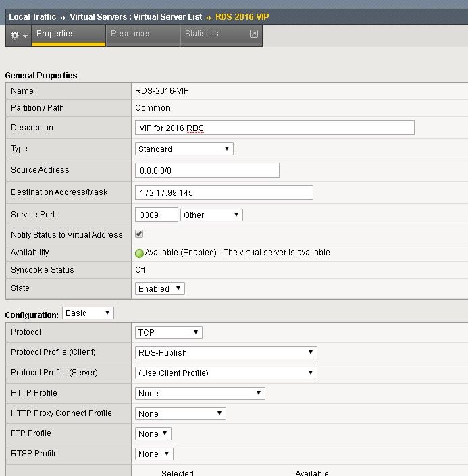Select Protocol Profile (Client) RDS-Publish dropdown
Screen dimensions: 468x476
(x=226, y=353)
